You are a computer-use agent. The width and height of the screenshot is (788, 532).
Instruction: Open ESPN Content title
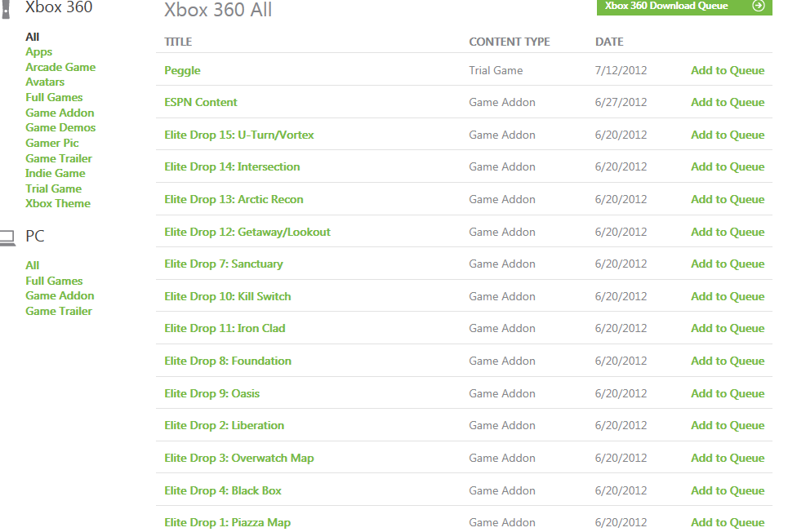(x=201, y=103)
